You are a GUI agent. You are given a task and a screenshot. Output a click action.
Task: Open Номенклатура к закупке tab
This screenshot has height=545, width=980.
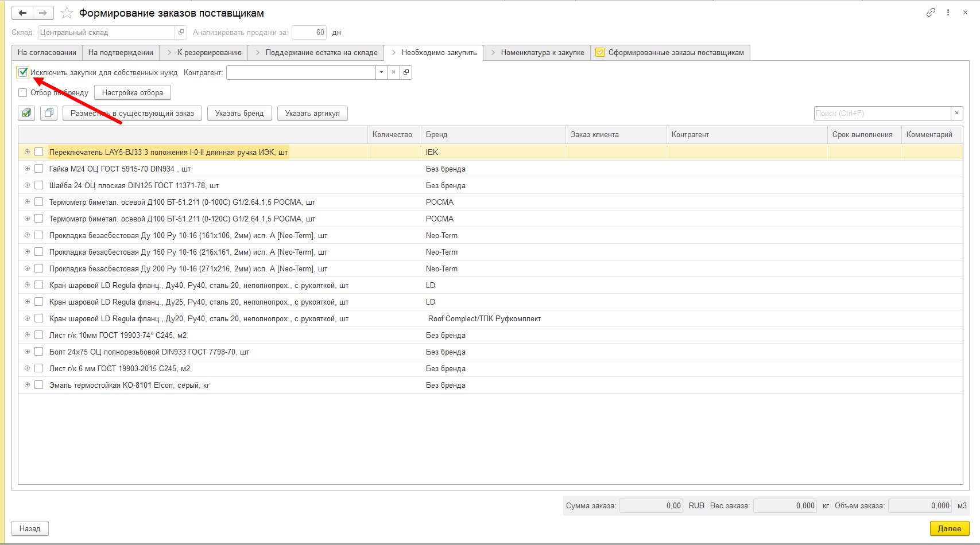pyautogui.click(x=537, y=52)
